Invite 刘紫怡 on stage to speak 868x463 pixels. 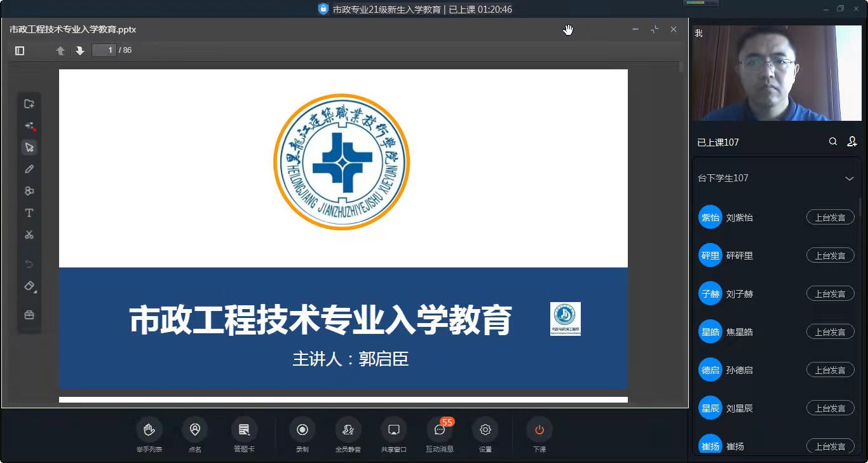831,218
